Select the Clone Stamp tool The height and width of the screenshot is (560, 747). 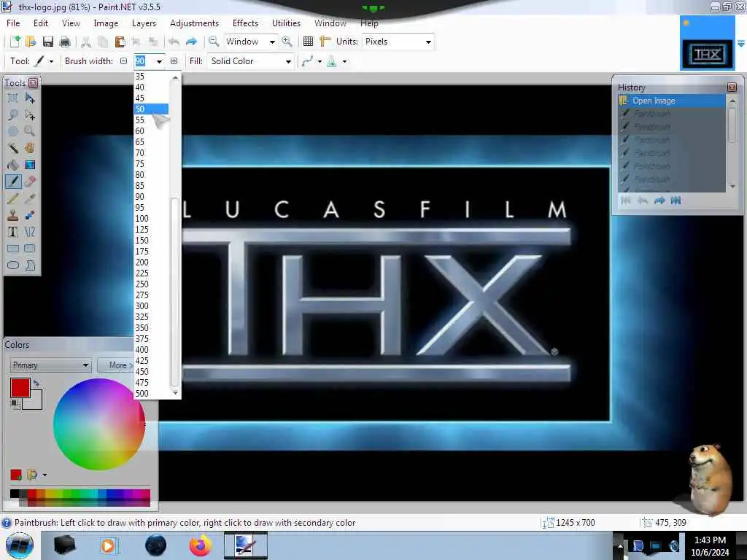pyautogui.click(x=13, y=215)
